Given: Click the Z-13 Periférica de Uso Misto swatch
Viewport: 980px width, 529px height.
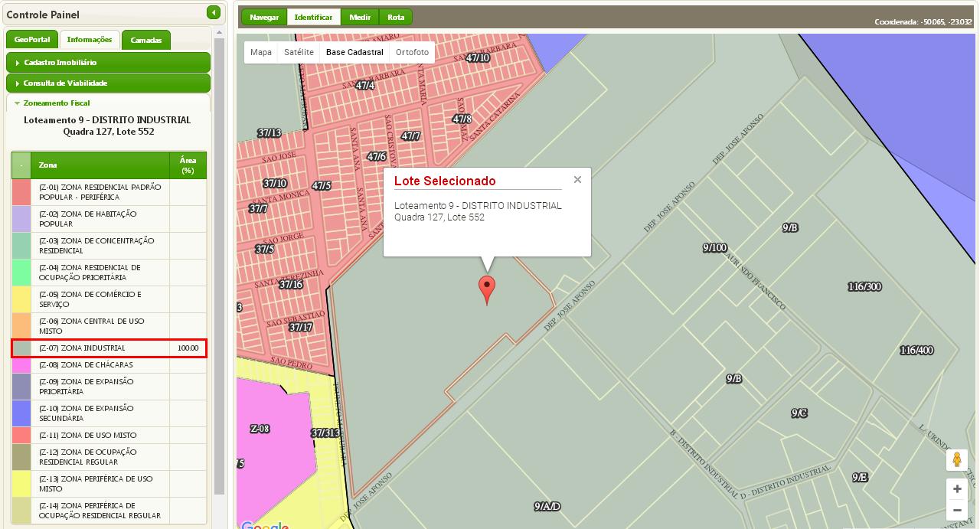Looking at the screenshot, I should [x=21, y=484].
